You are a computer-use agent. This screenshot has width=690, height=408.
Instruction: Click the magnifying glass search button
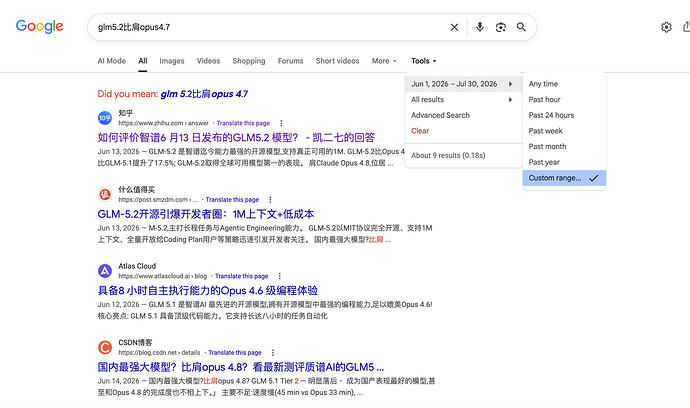(x=521, y=27)
